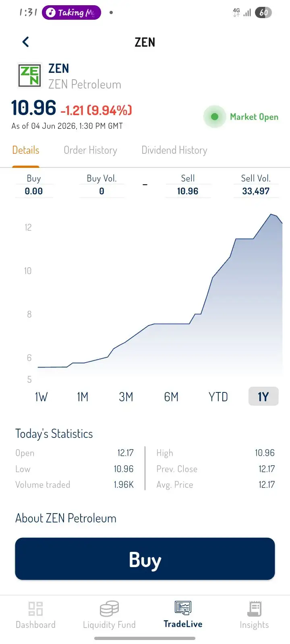The height and width of the screenshot is (644, 290).
Task: Select the 3M chart range
Action: point(126,397)
